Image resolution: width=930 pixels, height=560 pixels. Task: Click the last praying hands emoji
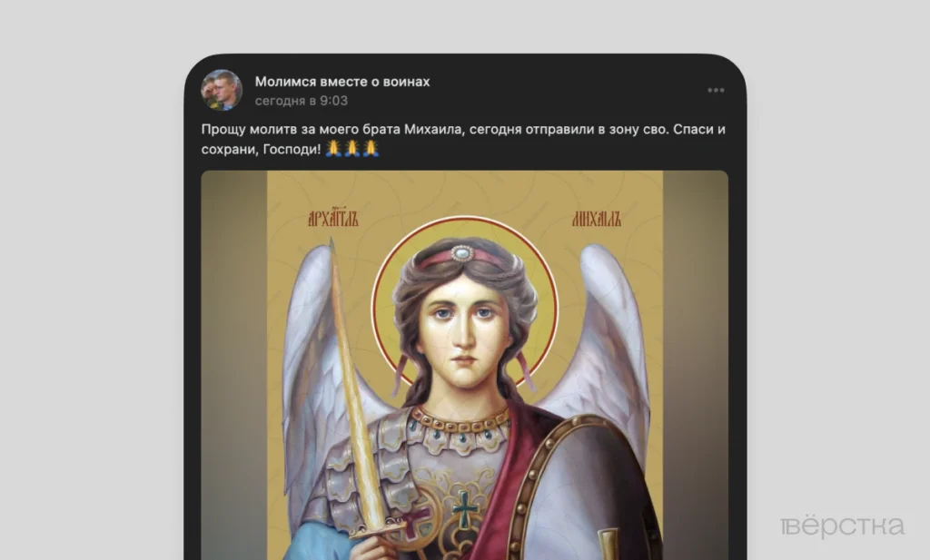pos(371,148)
